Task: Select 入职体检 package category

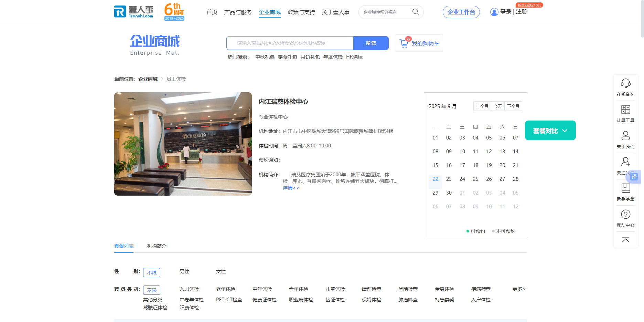Action: pos(189,289)
